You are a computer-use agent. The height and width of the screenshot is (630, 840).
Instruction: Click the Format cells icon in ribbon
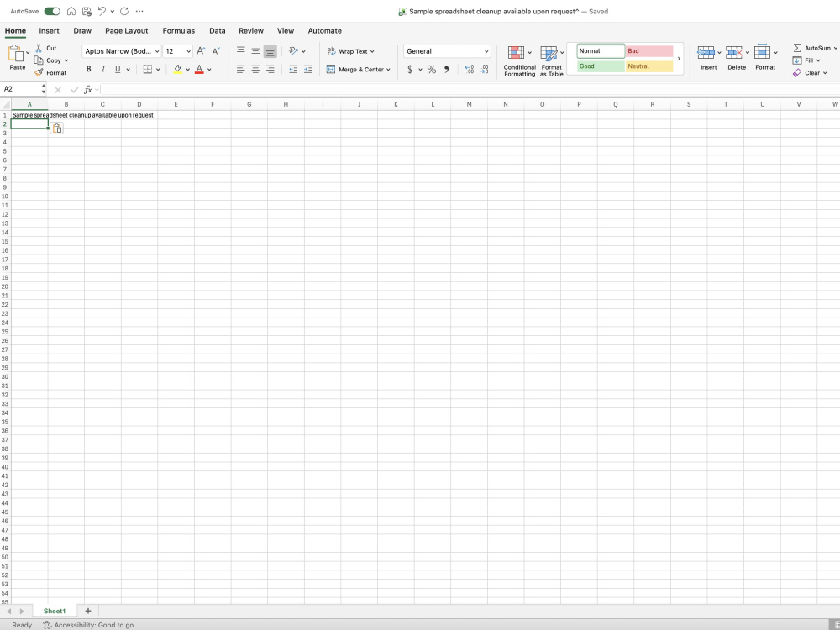pos(763,52)
